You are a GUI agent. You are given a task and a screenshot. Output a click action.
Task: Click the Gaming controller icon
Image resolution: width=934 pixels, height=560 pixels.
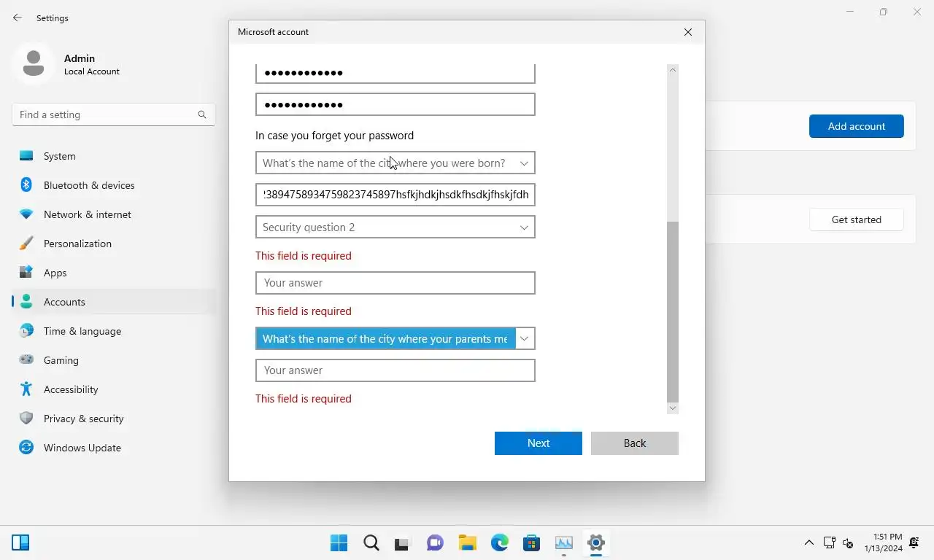[x=26, y=360]
